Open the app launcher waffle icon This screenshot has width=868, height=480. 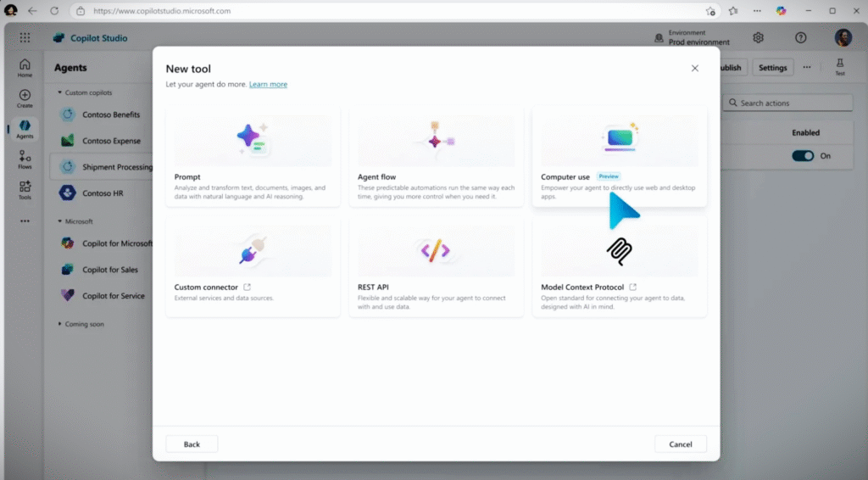(25, 37)
